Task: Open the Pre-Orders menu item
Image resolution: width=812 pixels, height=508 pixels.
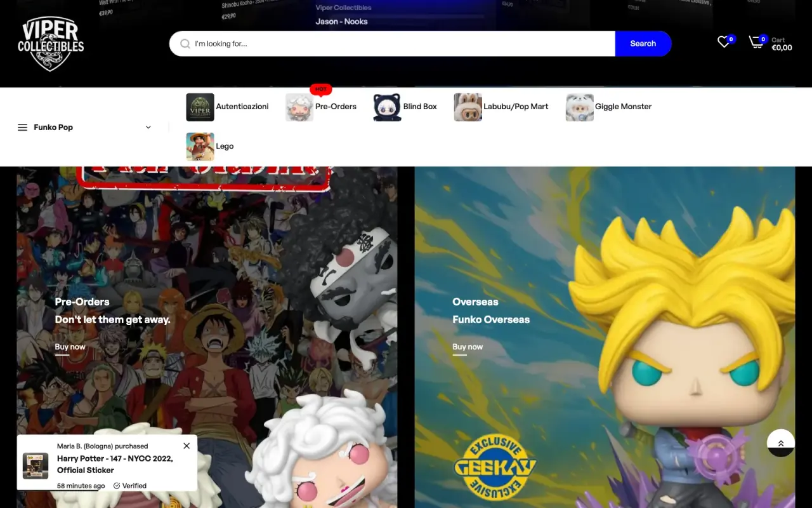Action: pyautogui.click(x=336, y=107)
